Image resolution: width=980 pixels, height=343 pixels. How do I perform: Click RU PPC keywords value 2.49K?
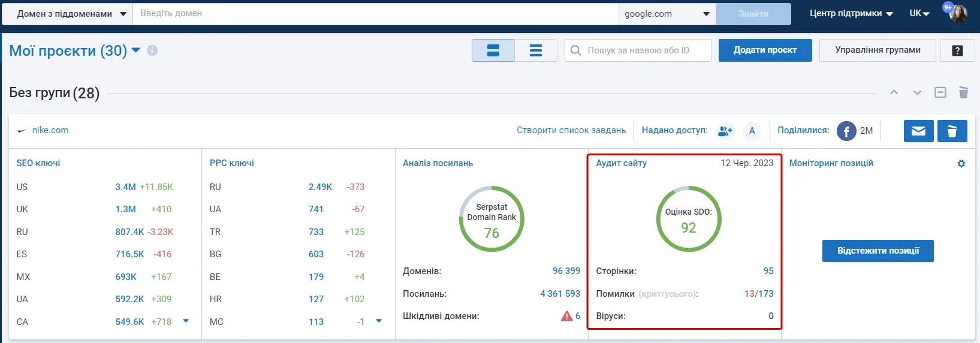(320, 187)
